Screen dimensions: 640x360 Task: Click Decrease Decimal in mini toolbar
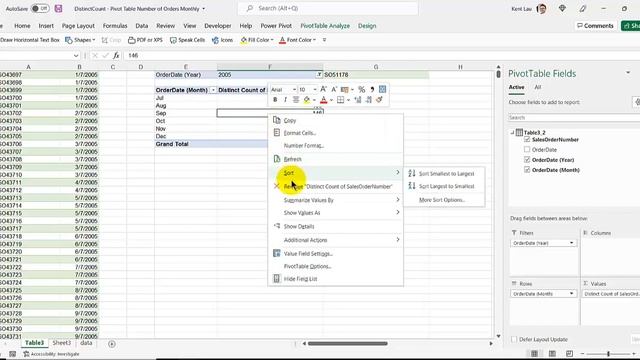[369, 100]
